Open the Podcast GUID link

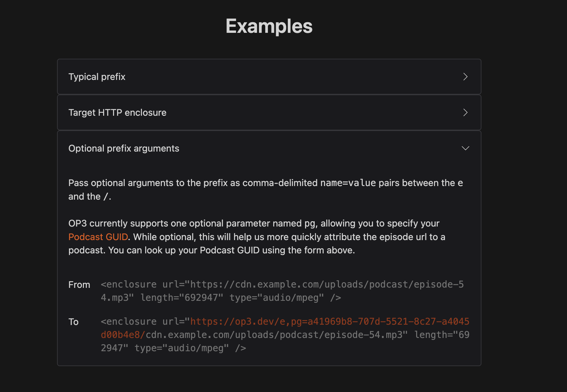(98, 237)
